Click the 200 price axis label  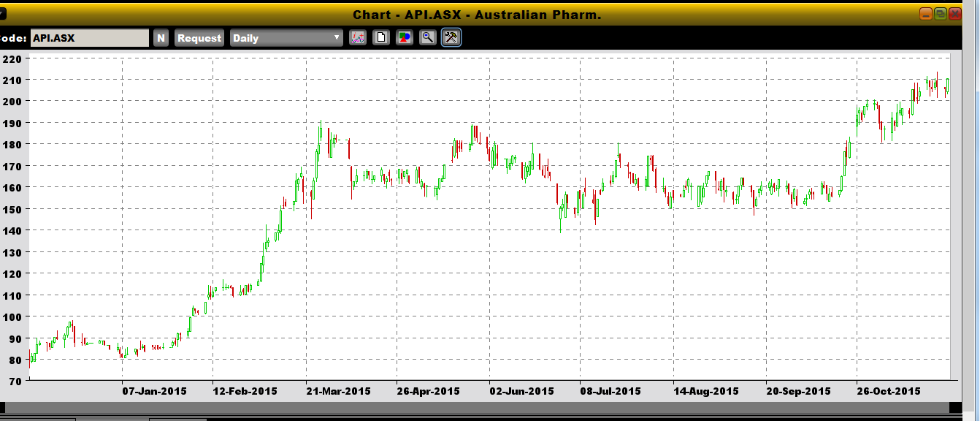click(11, 101)
